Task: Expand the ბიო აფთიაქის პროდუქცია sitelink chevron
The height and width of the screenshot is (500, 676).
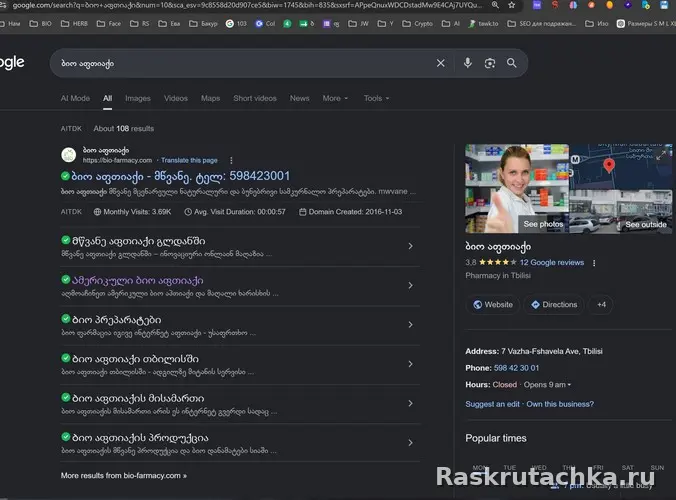Action: [x=410, y=443]
